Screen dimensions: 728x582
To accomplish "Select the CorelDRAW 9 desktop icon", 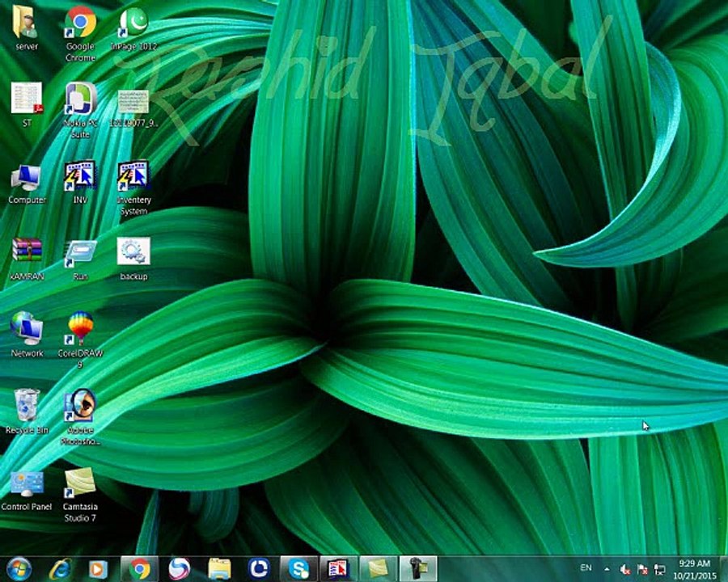I will [x=80, y=331].
